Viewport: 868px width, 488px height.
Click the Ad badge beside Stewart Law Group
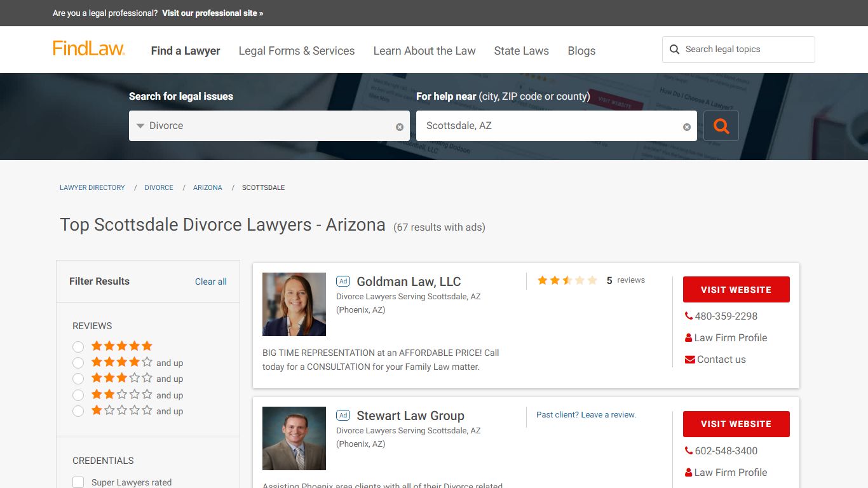click(343, 416)
